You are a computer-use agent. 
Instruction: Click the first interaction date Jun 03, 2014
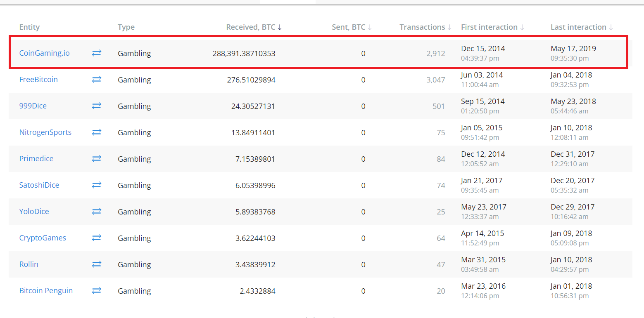click(482, 75)
